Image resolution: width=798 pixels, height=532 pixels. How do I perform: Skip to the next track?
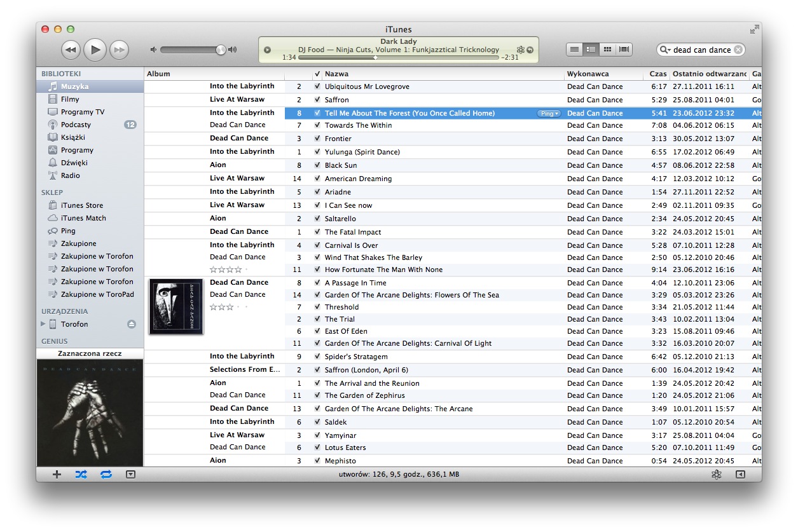[x=119, y=50]
